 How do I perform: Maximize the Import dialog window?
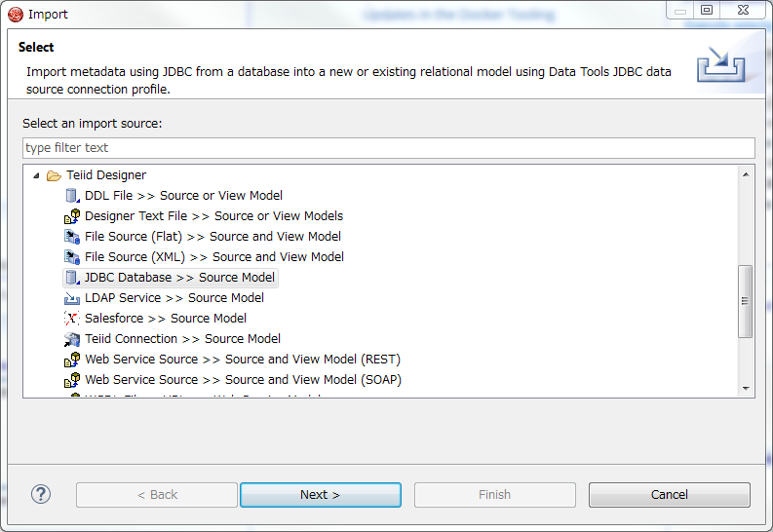[707, 10]
